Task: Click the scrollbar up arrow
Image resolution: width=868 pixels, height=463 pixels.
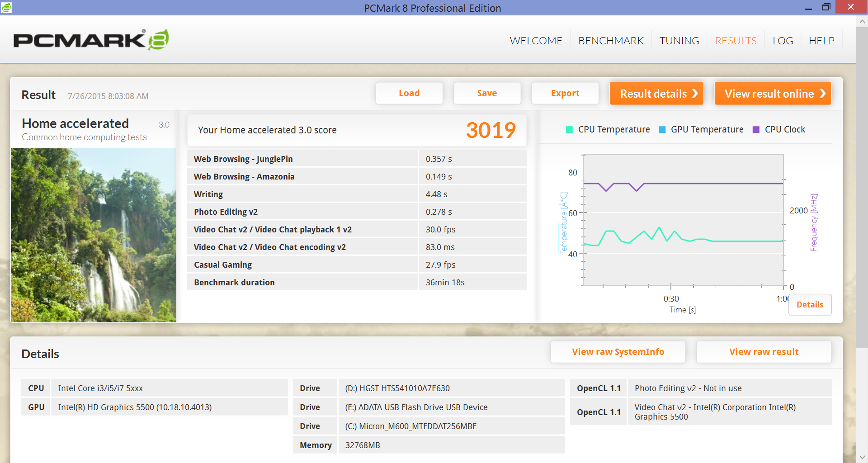Action: coord(862,21)
